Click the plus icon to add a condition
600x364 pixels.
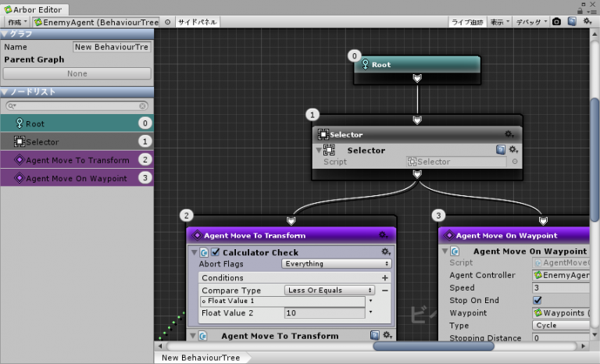point(384,278)
